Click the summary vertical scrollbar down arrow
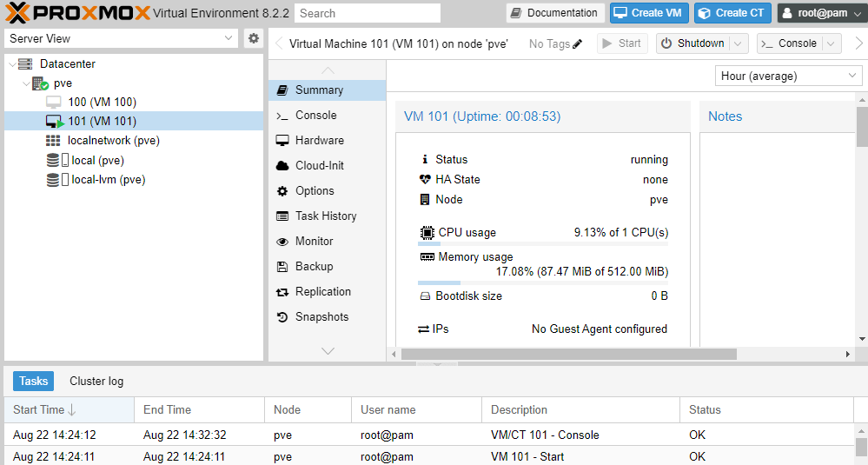The height and width of the screenshot is (465, 868). (x=862, y=339)
